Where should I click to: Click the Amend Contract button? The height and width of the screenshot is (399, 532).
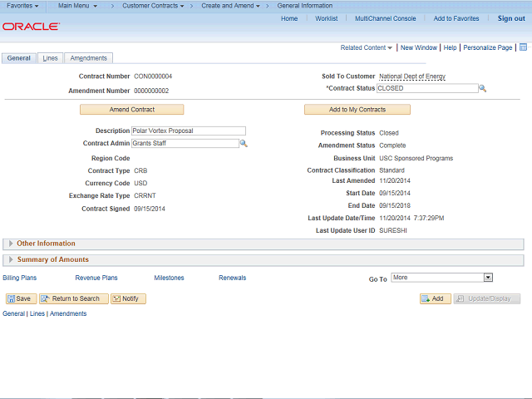(x=132, y=110)
